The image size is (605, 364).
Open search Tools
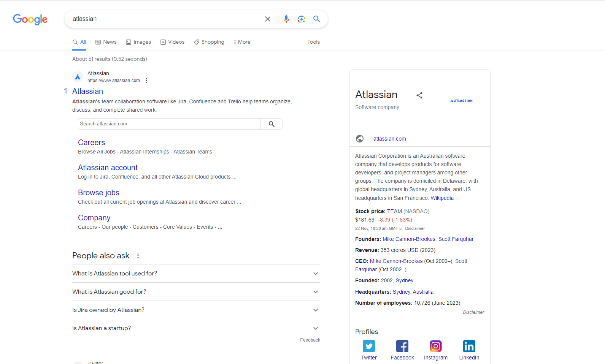(314, 42)
